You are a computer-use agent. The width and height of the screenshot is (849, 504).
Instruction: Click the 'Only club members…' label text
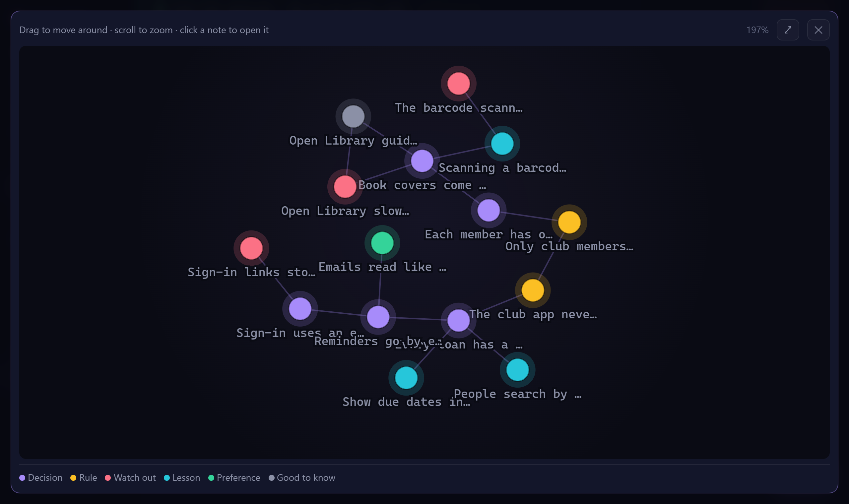coord(569,247)
